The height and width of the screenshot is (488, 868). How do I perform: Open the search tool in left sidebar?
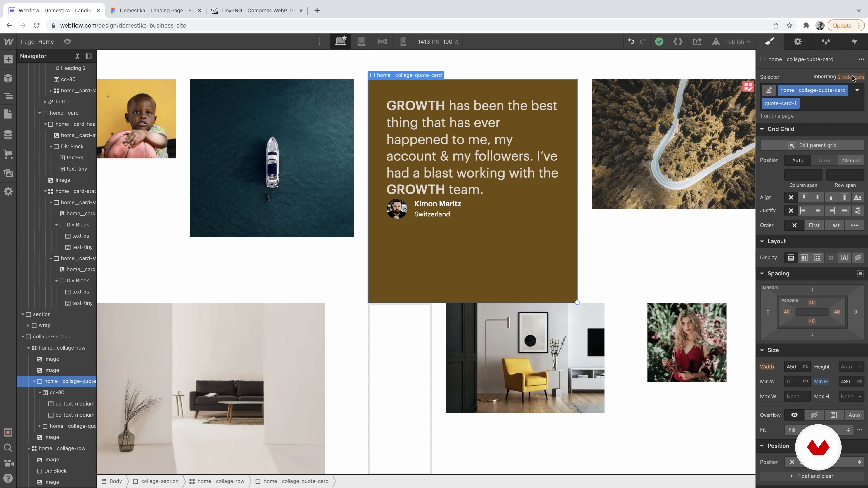8,448
